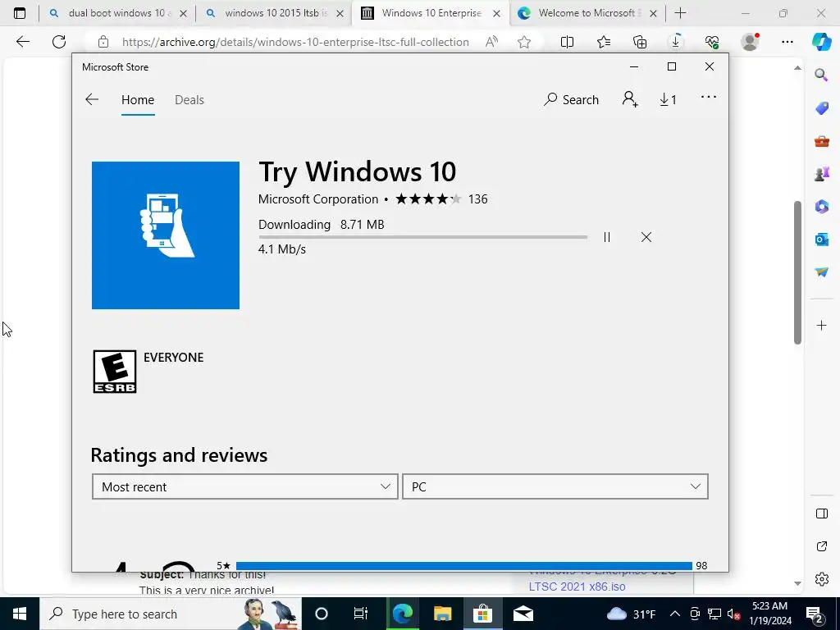View downloads and updates indicator
Viewport: 840px width, 630px height.
[668, 99]
